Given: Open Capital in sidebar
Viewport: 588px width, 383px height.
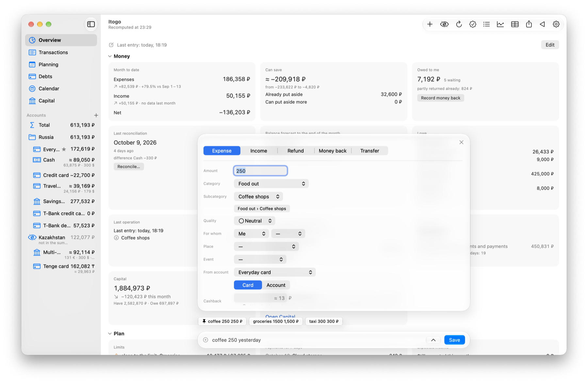Looking at the screenshot, I should (61, 101).
